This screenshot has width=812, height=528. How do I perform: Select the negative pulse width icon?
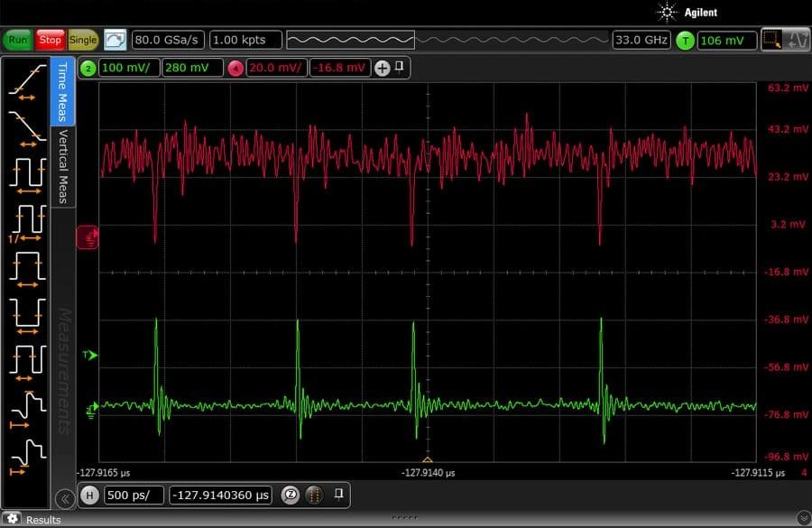(27, 317)
